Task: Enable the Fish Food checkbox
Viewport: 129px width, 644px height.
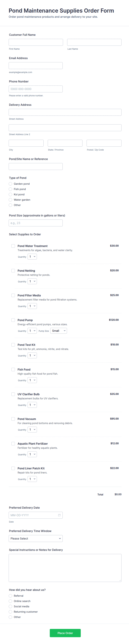Action: click(13, 369)
